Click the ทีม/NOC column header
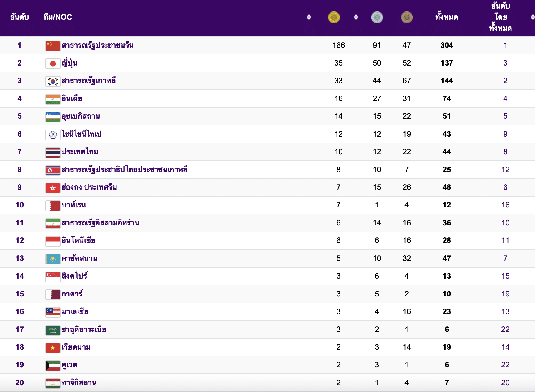Viewport: 535px width, 392px height. click(x=58, y=17)
